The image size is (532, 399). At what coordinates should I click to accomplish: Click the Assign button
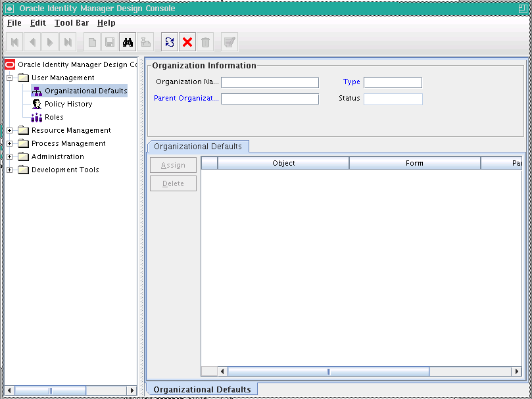[173, 165]
